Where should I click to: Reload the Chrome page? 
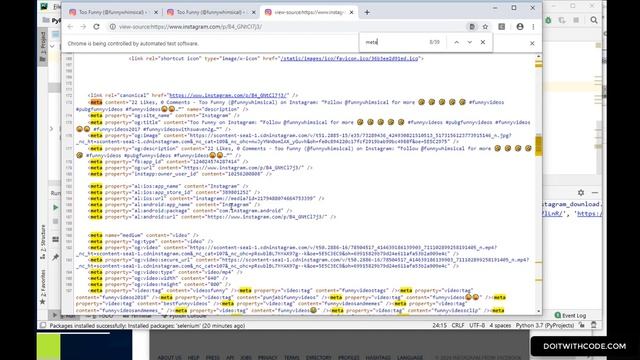(96, 27)
